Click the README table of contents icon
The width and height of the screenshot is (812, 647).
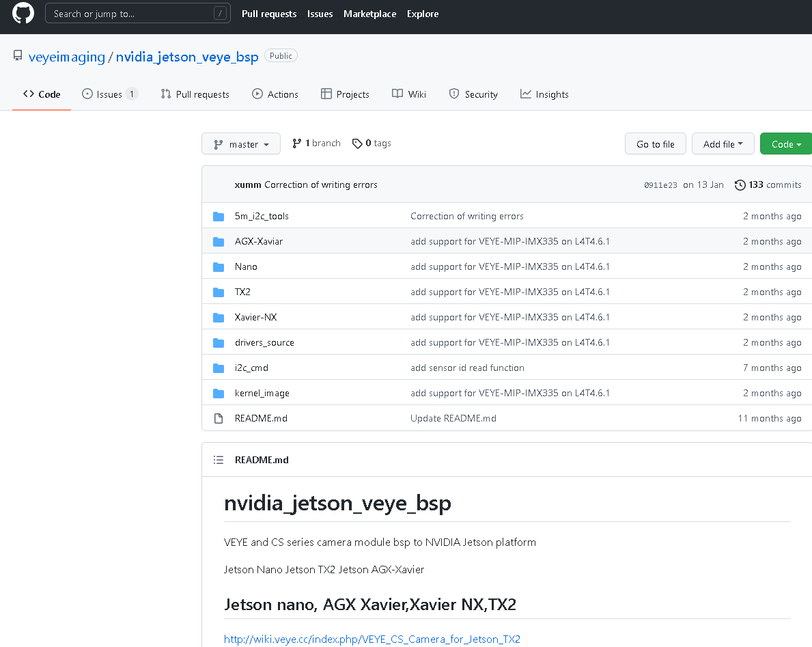(x=219, y=460)
